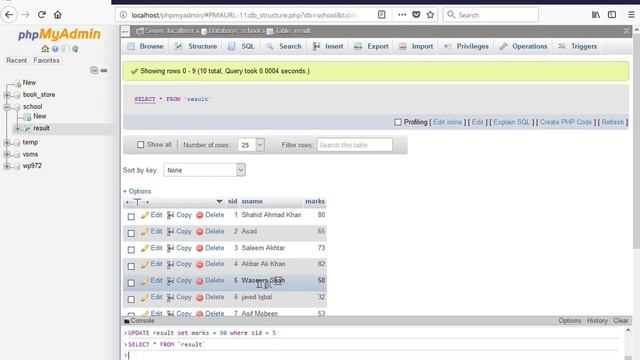
Task: Click Clear in console bar
Action: point(620,321)
